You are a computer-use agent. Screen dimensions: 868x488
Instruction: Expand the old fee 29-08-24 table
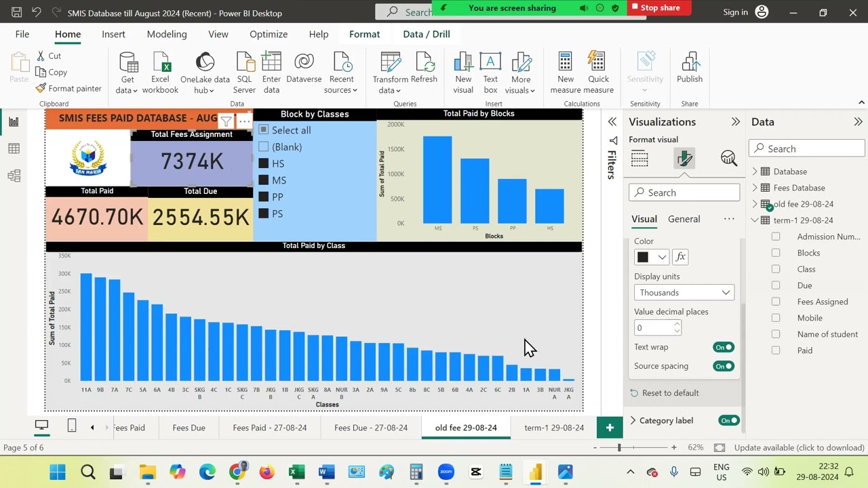(755, 204)
